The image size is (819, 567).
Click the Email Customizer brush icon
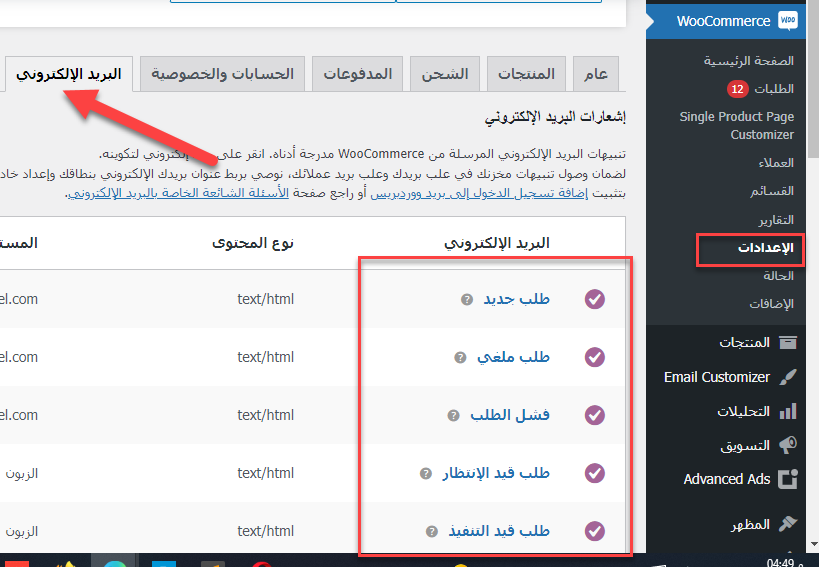788,377
